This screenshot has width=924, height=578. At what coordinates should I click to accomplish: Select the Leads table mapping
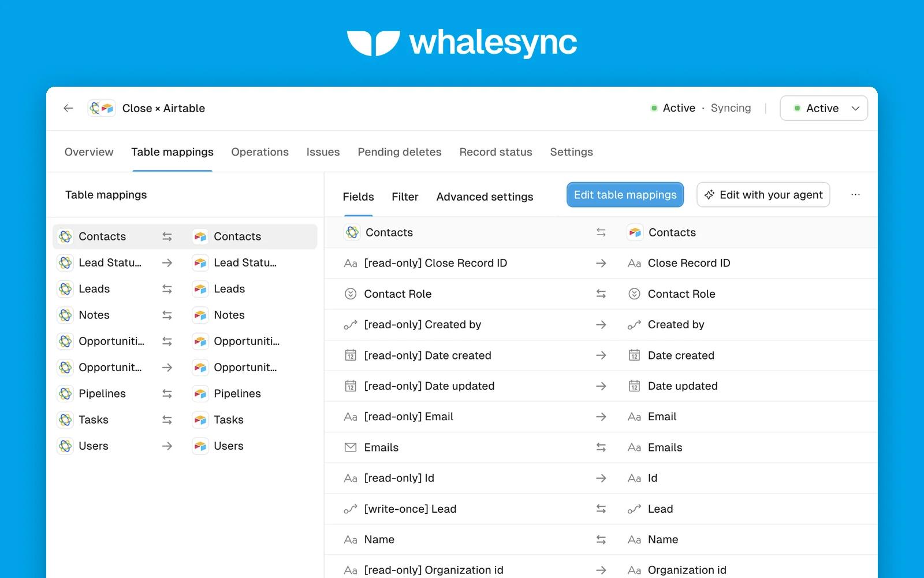click(185, 289)
